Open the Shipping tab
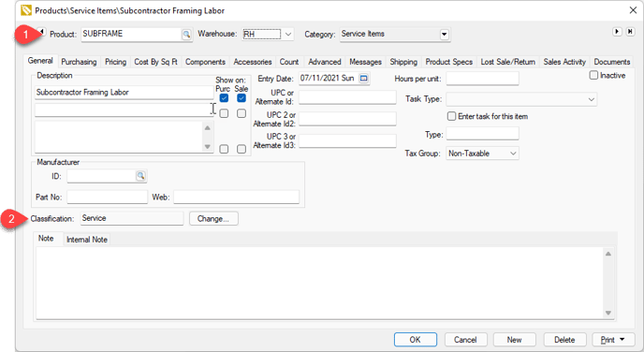The image size is (644, 352). point(403,62)
